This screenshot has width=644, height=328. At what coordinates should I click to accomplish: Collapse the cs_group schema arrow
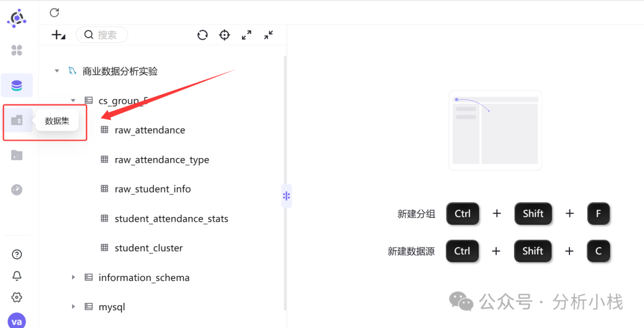pos(73,101)
